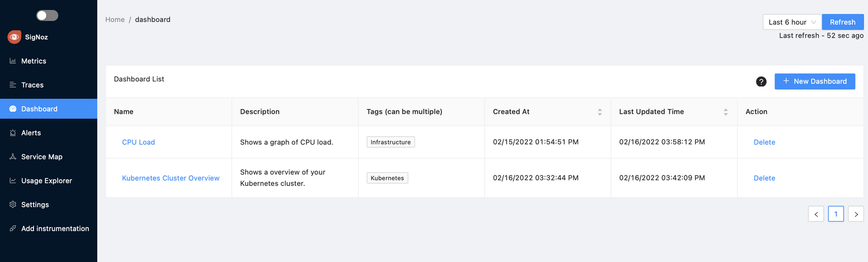
Task: Open the CPU Load dashboard link
Action: (139, 142)
